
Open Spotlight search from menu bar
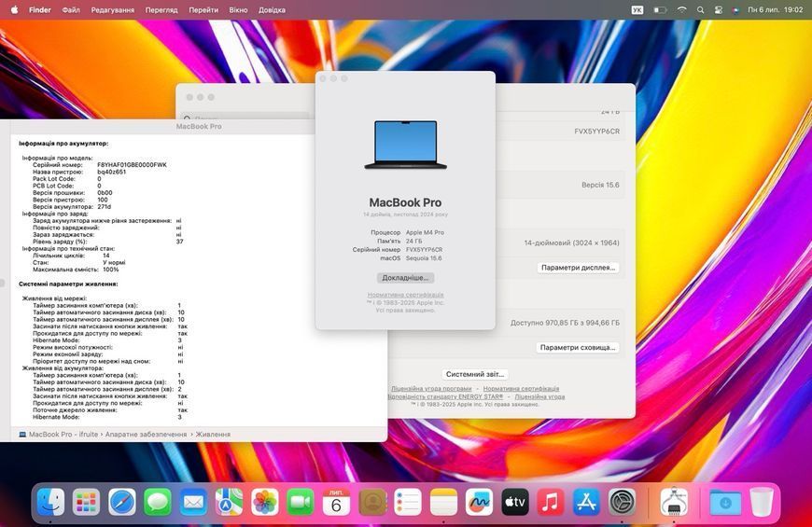pos(700,9)
